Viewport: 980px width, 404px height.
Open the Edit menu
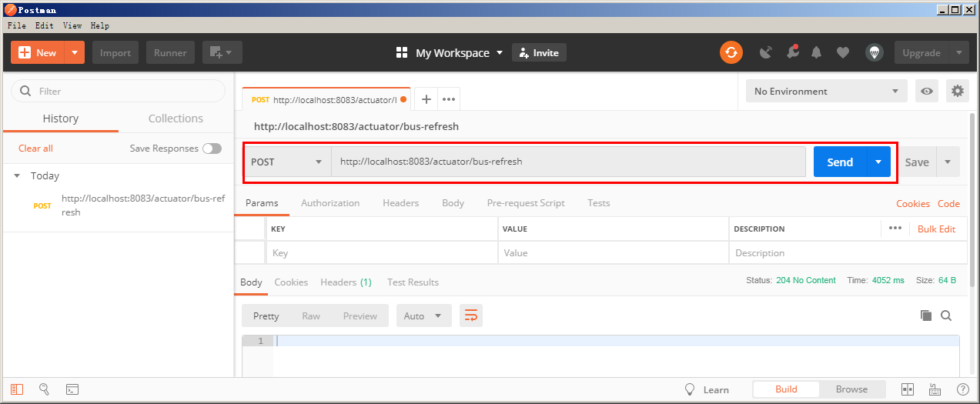[x=45, y=25]
